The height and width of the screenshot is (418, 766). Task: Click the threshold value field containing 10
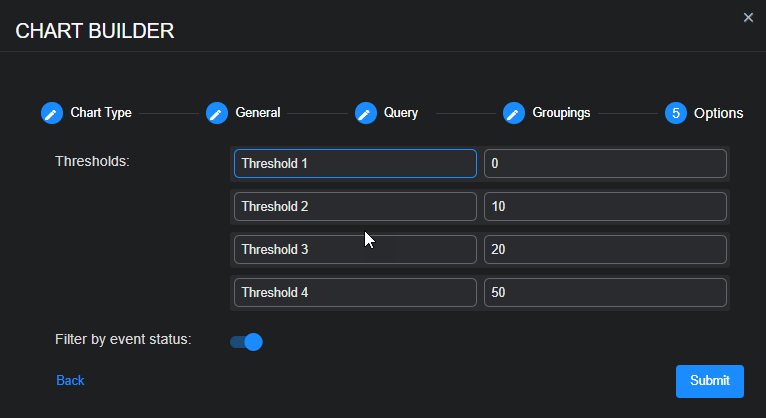(x=605, y=207)
